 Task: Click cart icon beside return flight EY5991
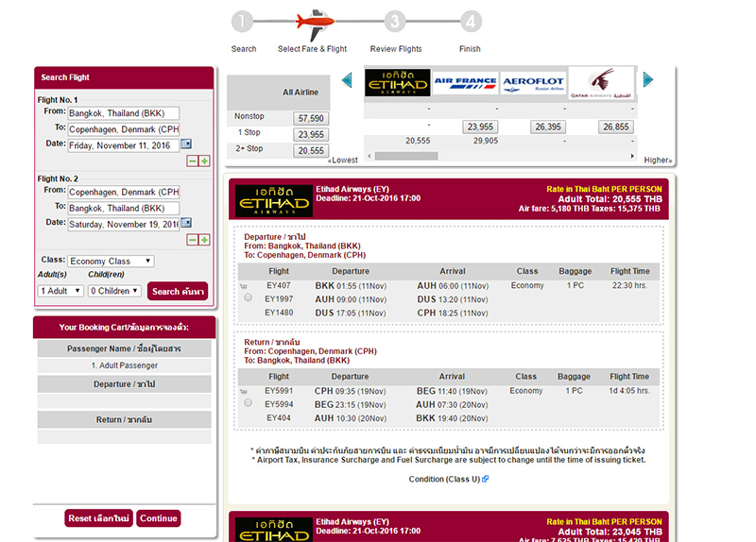244,392
